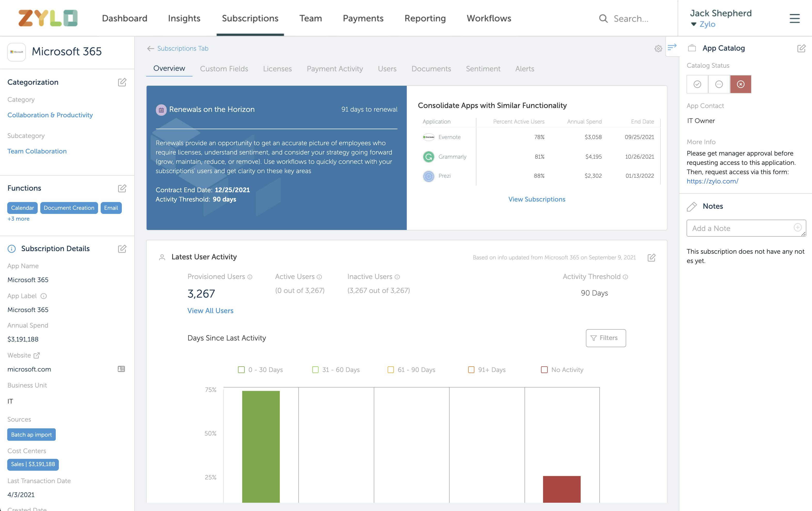The height and width of the screenshot is (511, 812).
Task: Switch to the Licenses tab
Action: (x=277, y=68)
